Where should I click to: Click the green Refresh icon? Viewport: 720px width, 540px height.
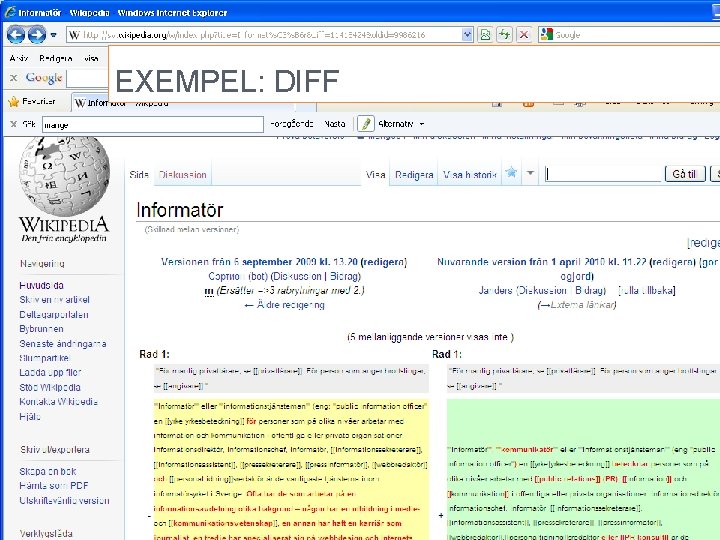click(504, 35)
